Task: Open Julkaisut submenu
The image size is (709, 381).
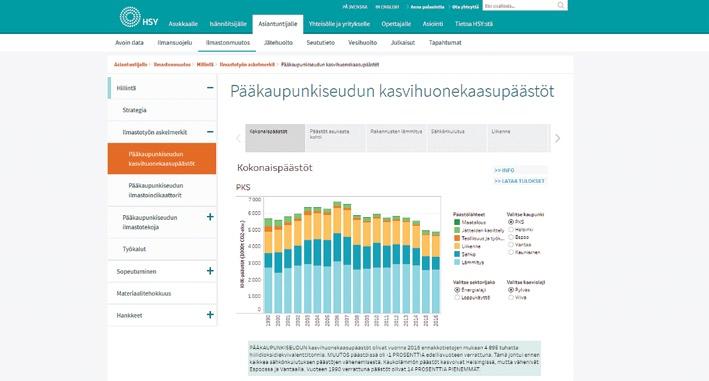Action: [403, 42]
